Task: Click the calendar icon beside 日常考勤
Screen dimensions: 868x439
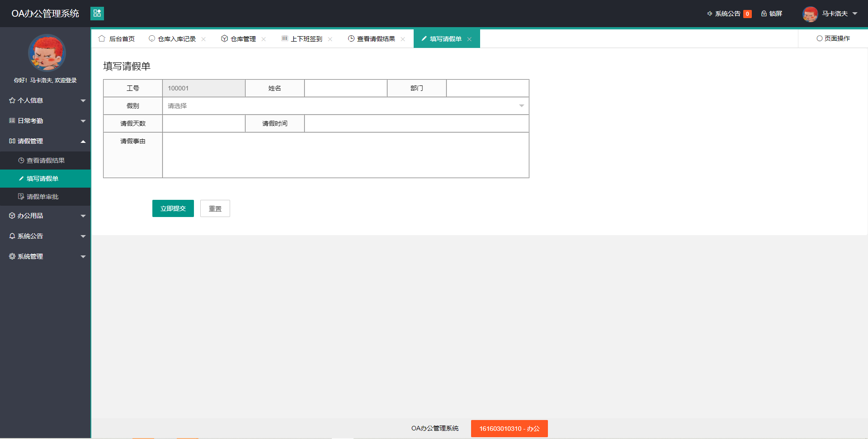Action: tap(12, 121)
